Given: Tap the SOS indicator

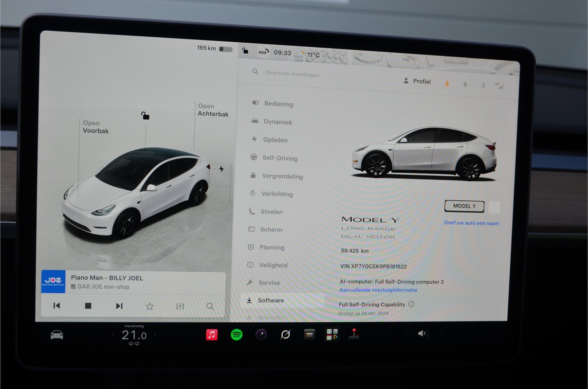Looking at the screenshot, I should [263, 52].
